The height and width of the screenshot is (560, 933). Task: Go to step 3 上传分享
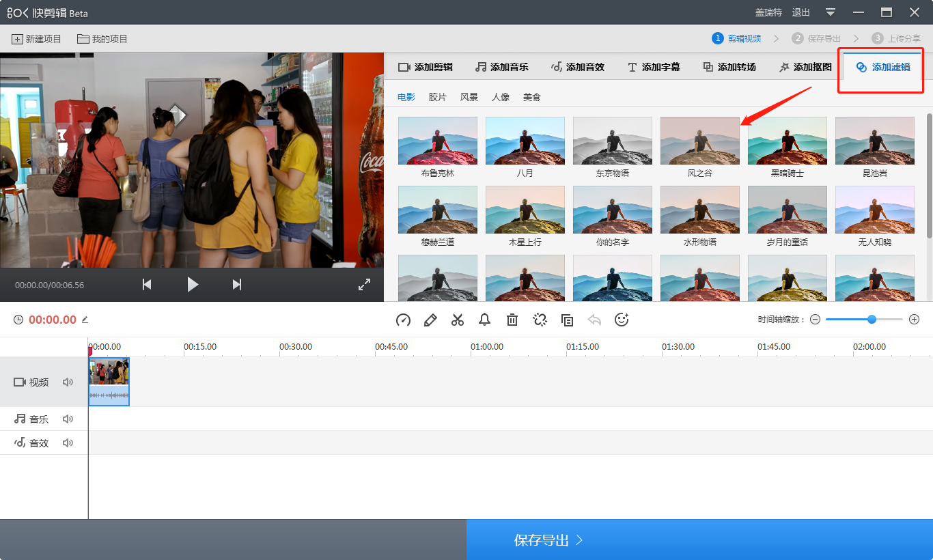point(896,39)
